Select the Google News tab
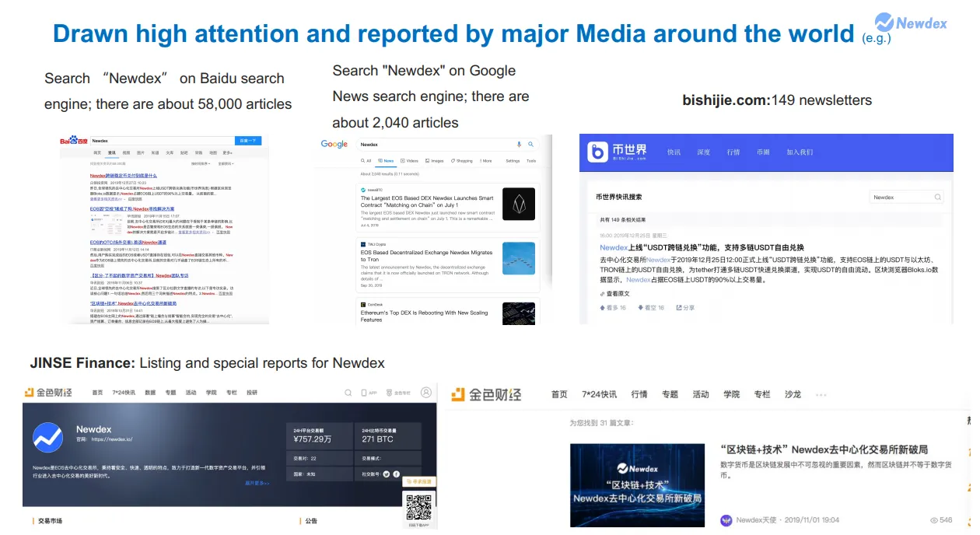The width and height of the screenshot is (980, 535). point(386,161)
